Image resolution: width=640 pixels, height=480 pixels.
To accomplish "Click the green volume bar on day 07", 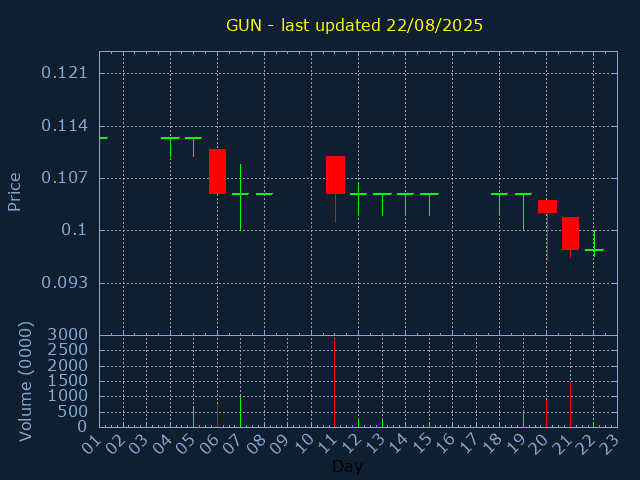I will coord(240,412).
